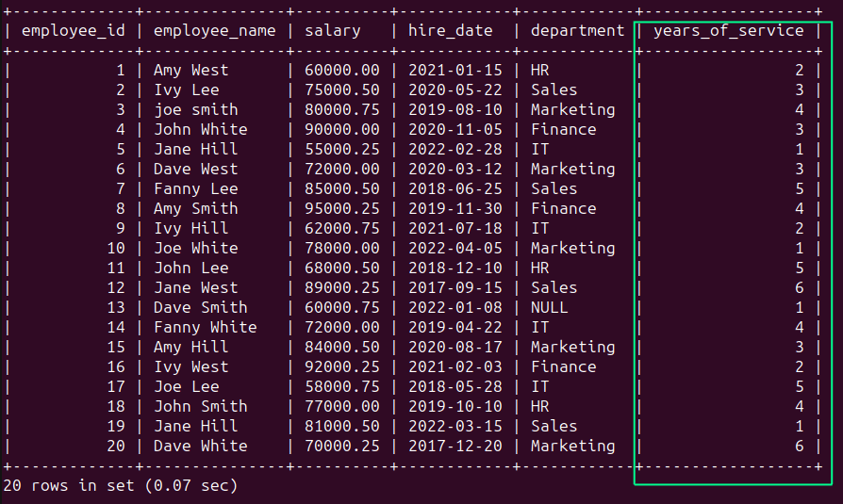Click Dave Smith in the employee_name column
843x504 pixels.
[x=200, y=307]
